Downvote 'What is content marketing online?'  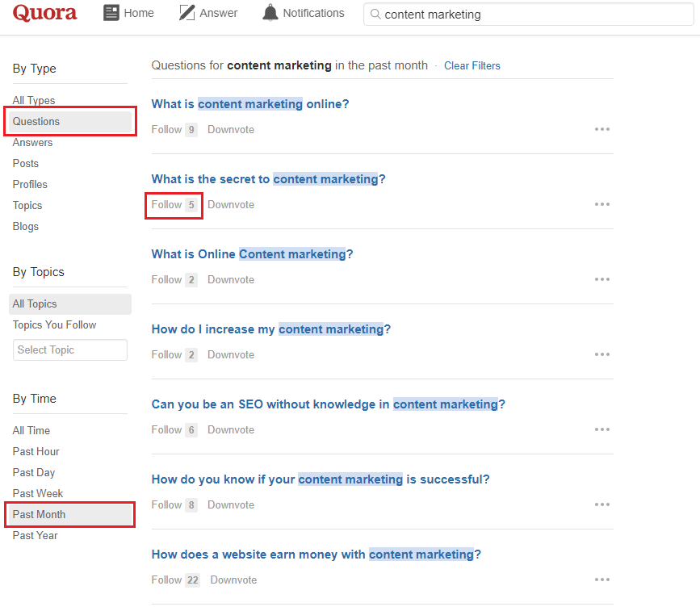231,129
